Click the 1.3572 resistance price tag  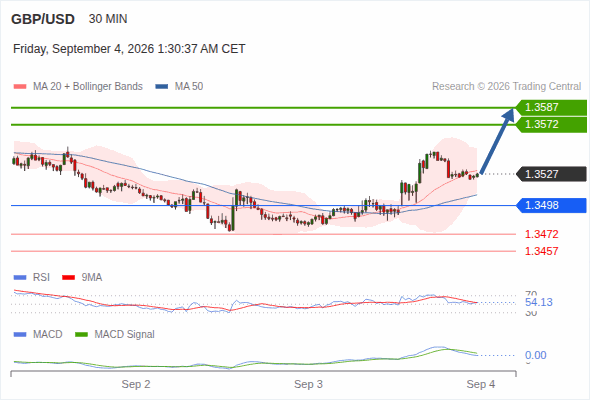[551, 124]
